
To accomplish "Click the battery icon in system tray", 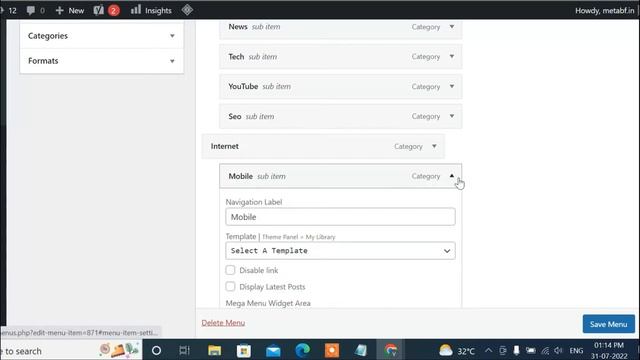I will point(531,350).
